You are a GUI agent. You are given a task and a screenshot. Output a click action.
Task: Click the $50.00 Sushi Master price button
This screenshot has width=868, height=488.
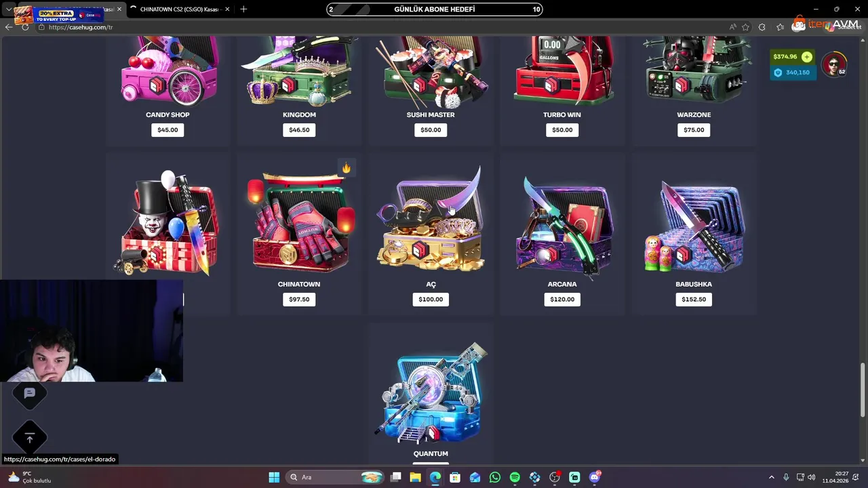431,129
